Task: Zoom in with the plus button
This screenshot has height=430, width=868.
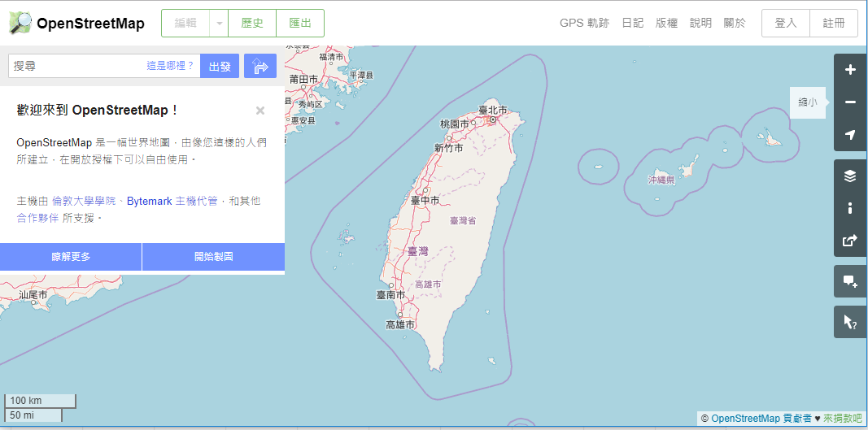Action: [850, 70]
